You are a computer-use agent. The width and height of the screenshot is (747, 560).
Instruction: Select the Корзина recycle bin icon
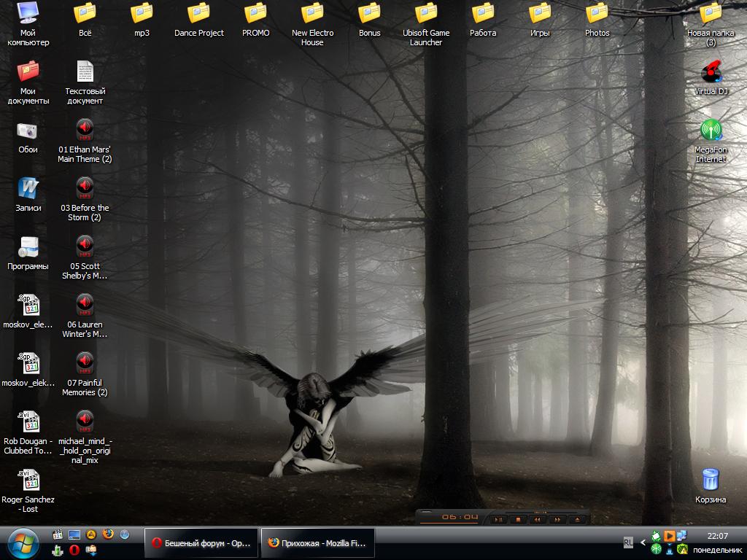(x=711, y=480)
